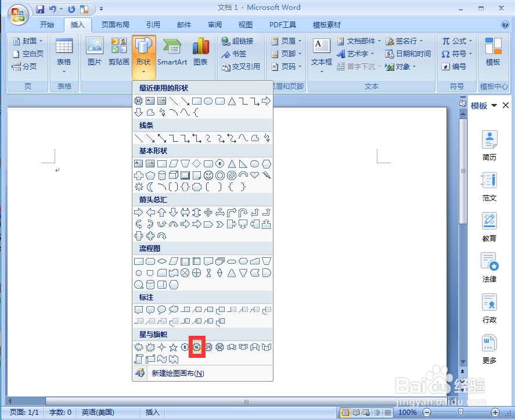Open the 模板素材 tab
The width and height of the screenshot is (515, 420).
point(326,24)
